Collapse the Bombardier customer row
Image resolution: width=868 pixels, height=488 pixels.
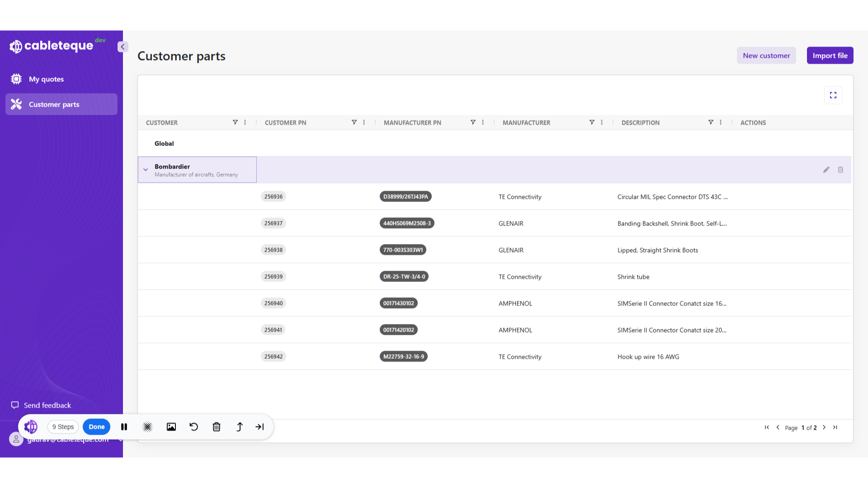[x=146, y=170]
